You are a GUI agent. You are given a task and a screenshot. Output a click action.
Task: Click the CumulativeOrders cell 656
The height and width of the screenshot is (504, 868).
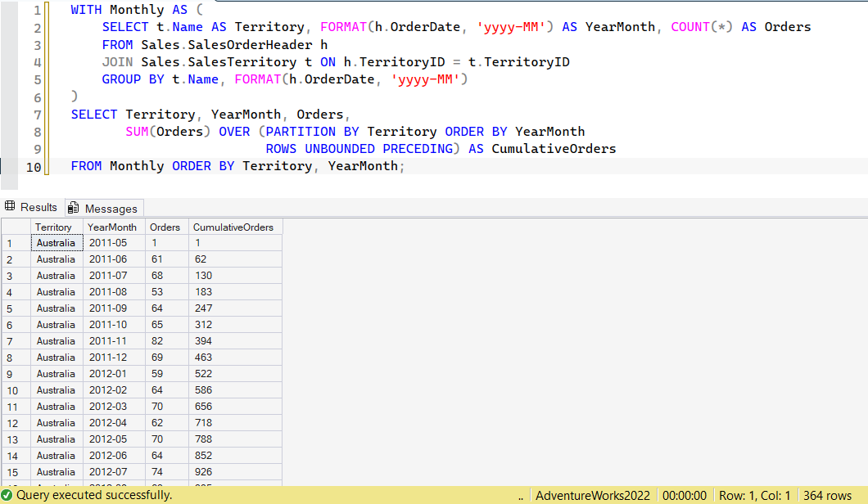[235, 406]
